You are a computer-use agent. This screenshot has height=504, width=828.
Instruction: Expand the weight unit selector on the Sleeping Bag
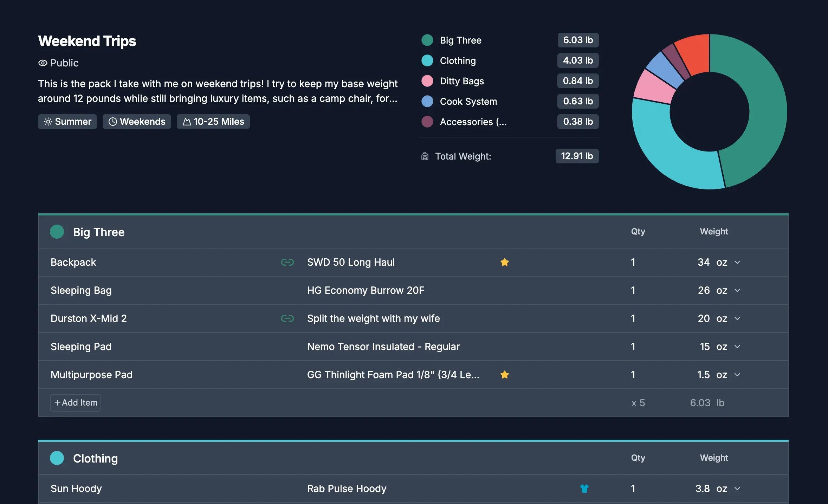click(737, 290)
